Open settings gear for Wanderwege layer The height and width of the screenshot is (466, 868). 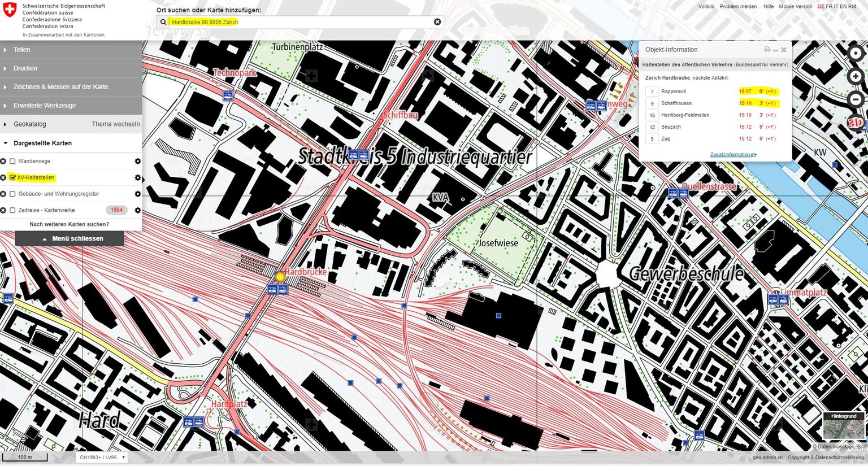pos(137,162)
